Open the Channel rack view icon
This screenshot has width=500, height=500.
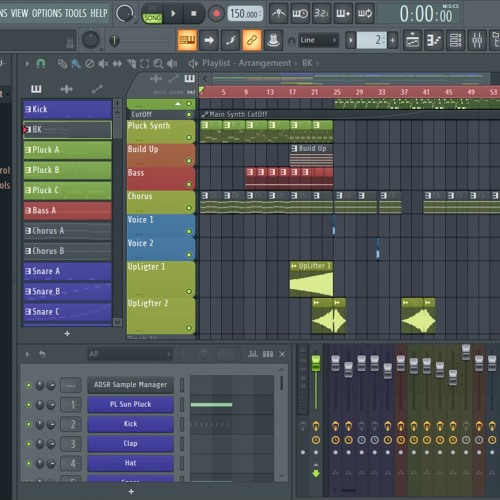coord(455,40)
